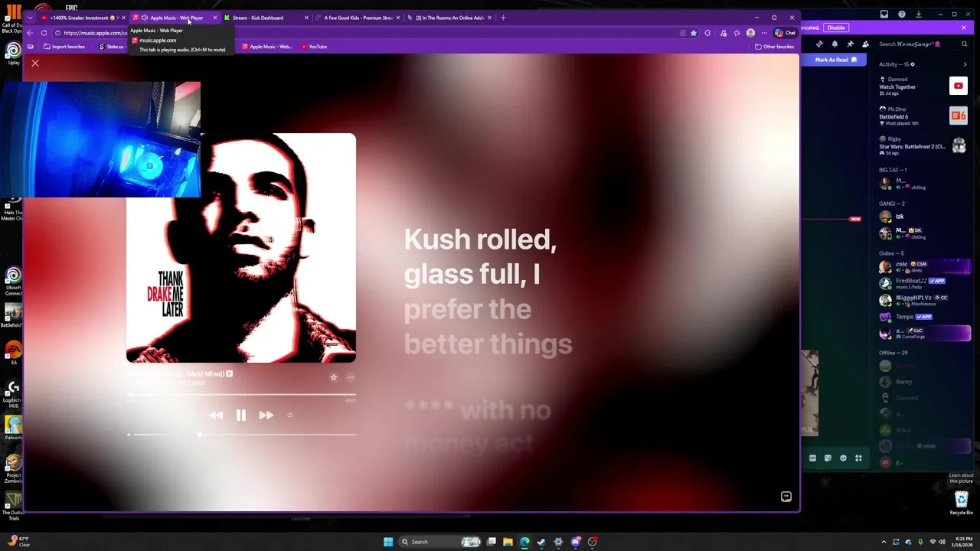Open Discord help icon
This screenshot has width=980, height=551.
click(x=901, y=14)
